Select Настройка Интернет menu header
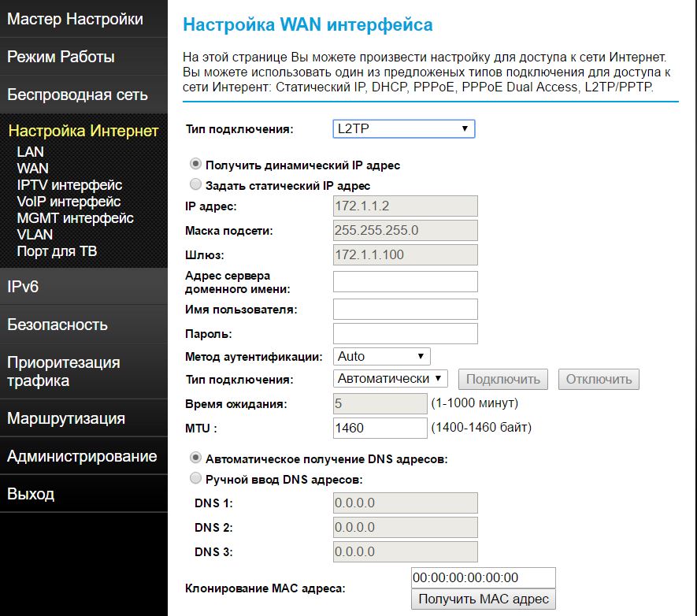The image size is (697, 616). tap(83, 131)
